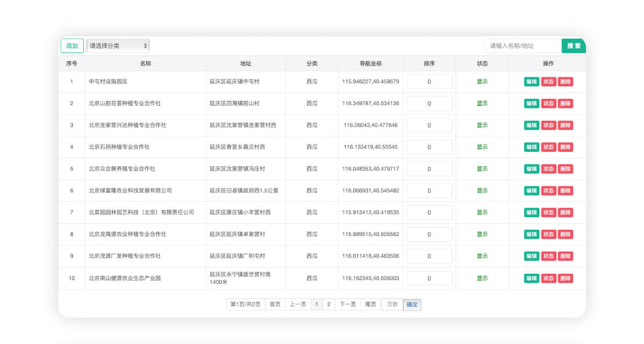Click the sort order field in row 1
644x344 pixels.
point(429,82)
